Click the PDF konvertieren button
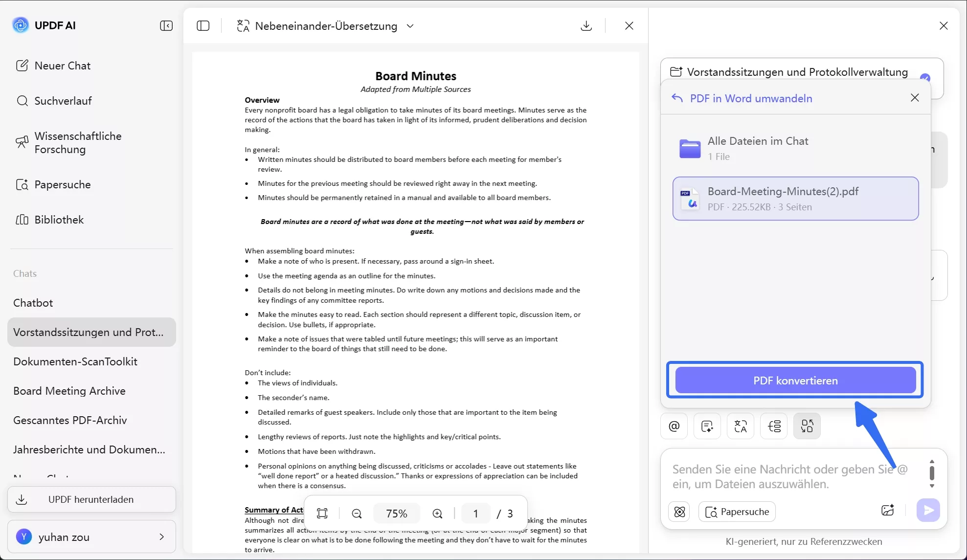This screenshot has height=560, width=967. tap(795, 381)
